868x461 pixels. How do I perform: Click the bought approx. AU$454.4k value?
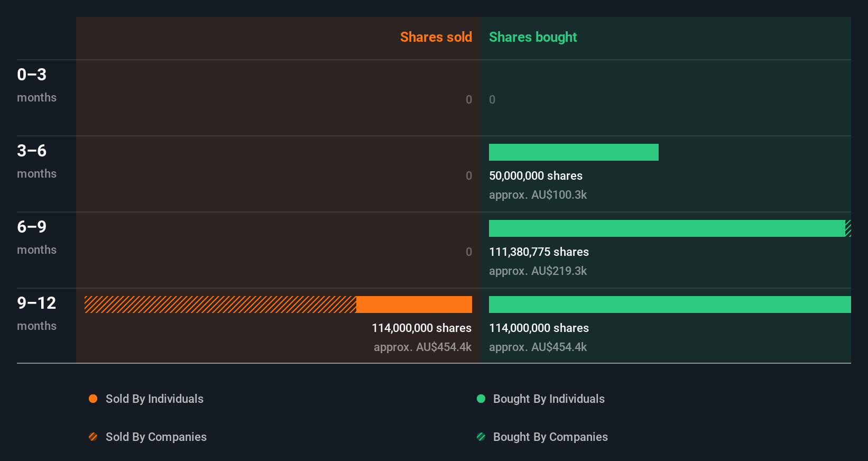click(x=538, y=347)
